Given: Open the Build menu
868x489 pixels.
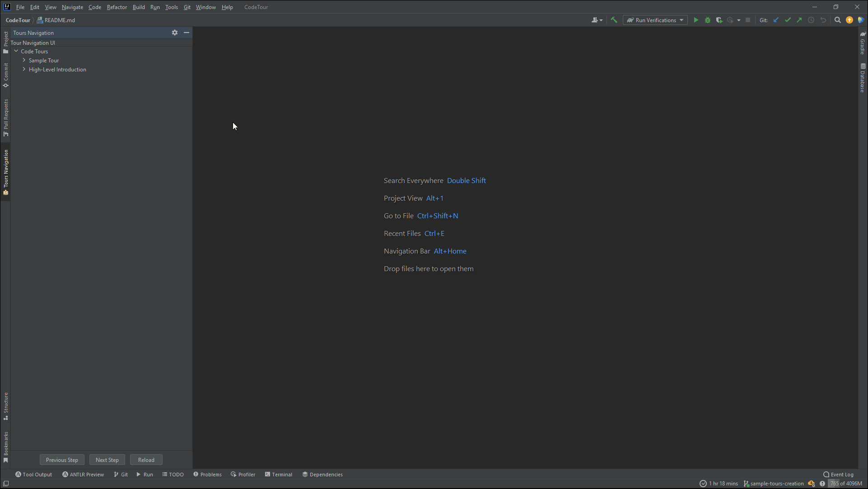Looking at the screenshot, I should coord(139,7).
